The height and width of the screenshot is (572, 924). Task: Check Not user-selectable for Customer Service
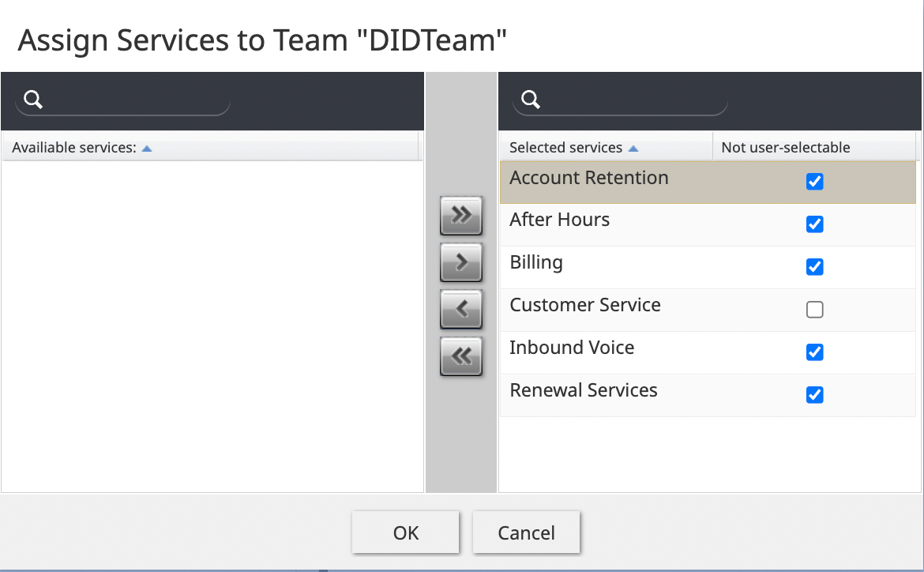pyautogui.click(x=814, y=310)
